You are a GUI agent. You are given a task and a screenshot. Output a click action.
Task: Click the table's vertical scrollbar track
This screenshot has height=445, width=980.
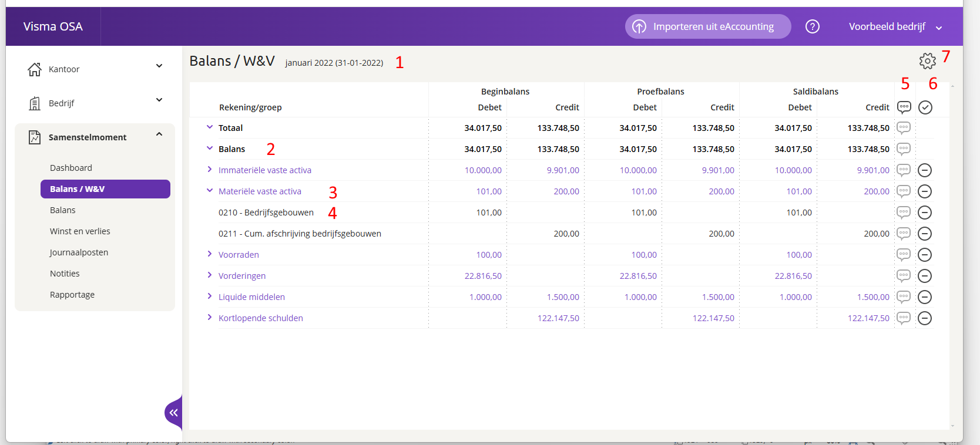tap(952, 256)
